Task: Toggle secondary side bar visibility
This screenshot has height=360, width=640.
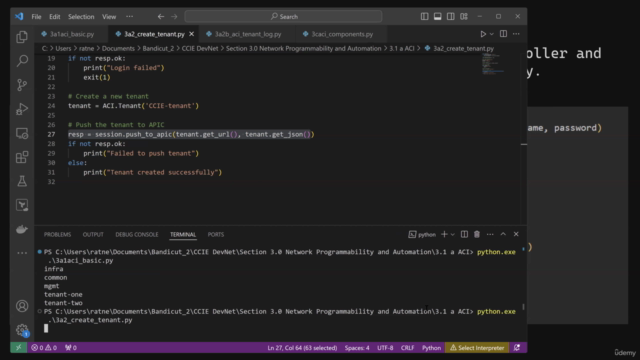Action: (451, 16)
